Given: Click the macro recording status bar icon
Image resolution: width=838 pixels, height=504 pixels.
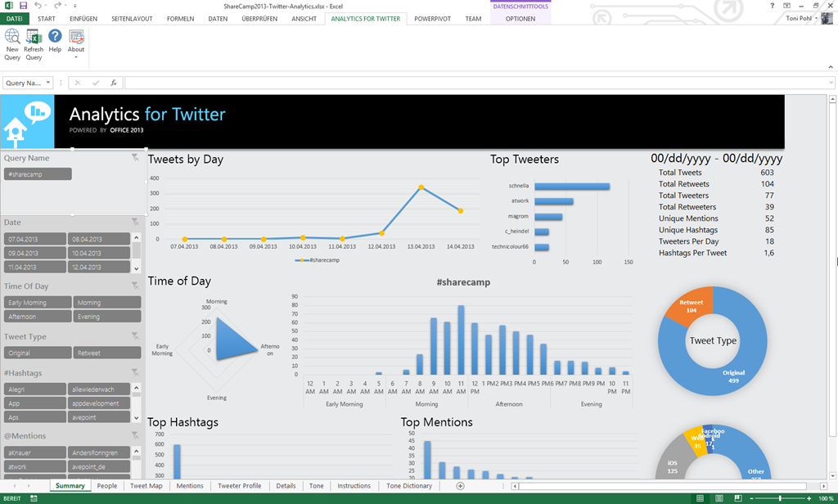Looking at the screenshot, I should coord(34,498).
